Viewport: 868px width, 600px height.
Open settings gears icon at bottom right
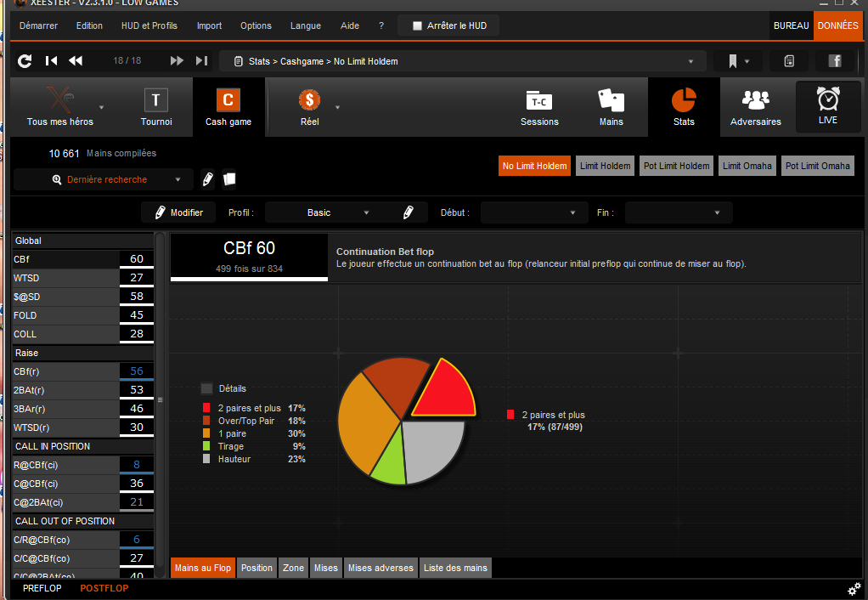(854, 588)
